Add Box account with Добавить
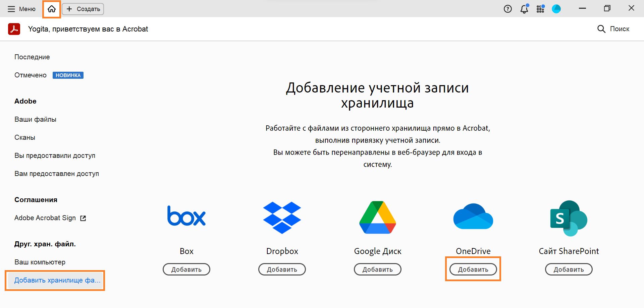This screenshot has height=308, width=644. click(186, 269)
